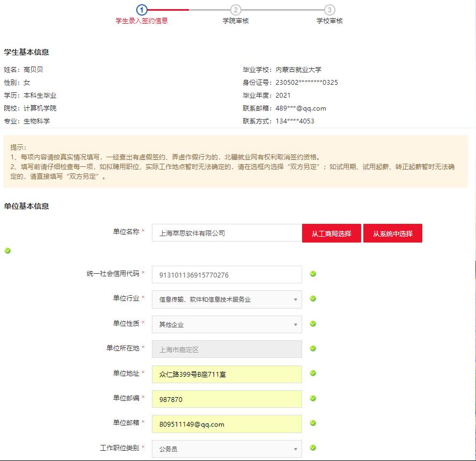Image resolution: width=476 pixels, height=461 pixels.
Task: Click into the 单位名称 input field
Action: [226, 233]
